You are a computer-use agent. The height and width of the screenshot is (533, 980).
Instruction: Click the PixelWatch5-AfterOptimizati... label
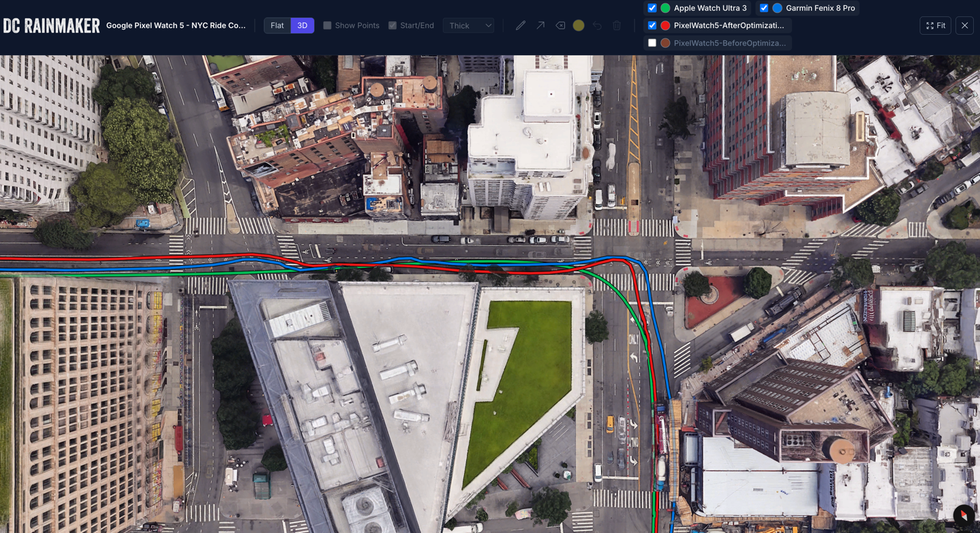[729, 25]
